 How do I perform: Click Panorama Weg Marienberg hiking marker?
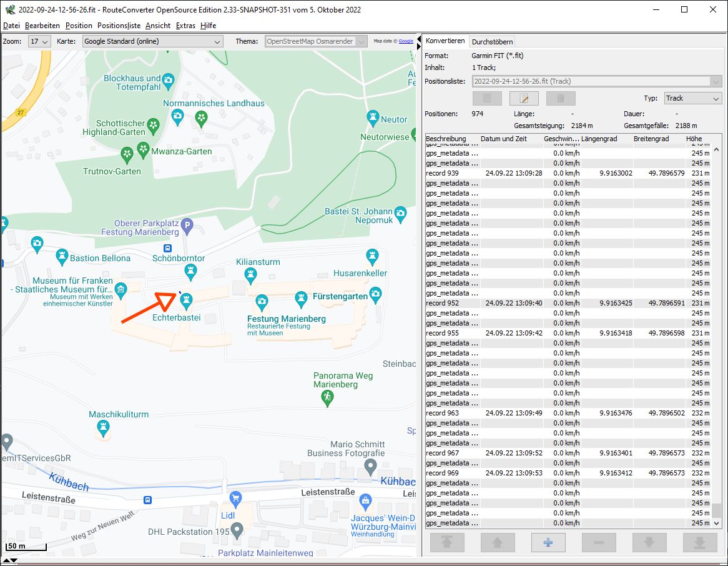pos(327,398)
